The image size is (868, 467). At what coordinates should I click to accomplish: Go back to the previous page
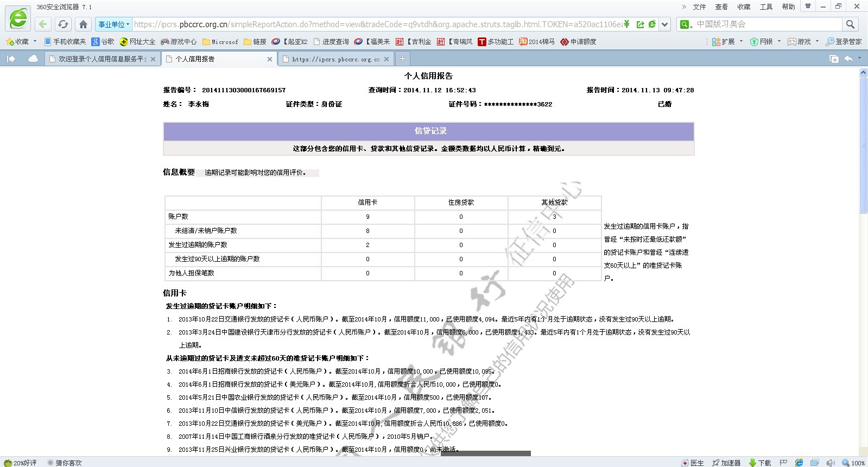[x=43, y=24]
